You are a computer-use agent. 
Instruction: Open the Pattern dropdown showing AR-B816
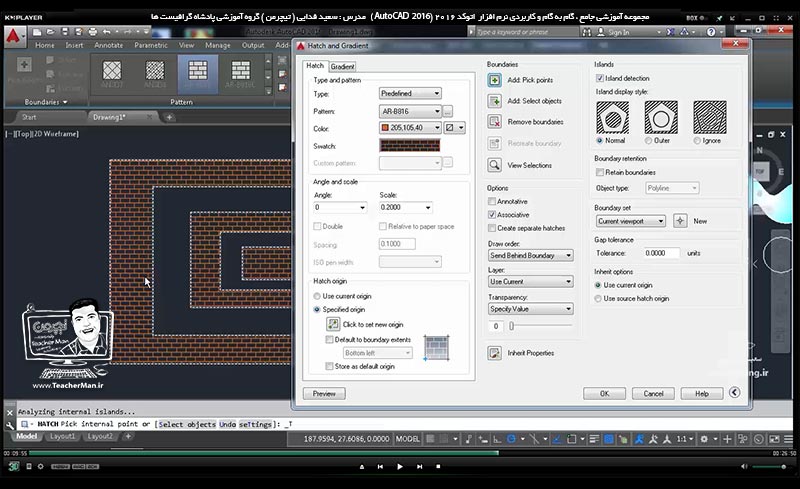[x=410, y=111]
